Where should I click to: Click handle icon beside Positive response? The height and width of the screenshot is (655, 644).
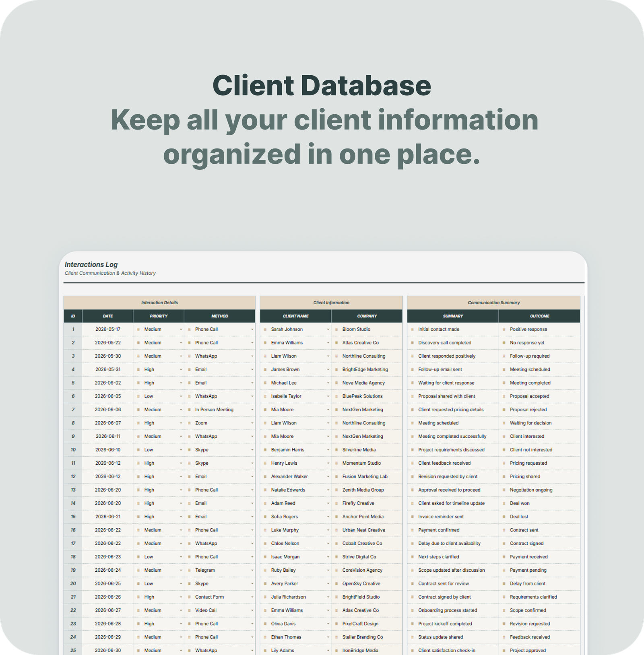point(504,329)
